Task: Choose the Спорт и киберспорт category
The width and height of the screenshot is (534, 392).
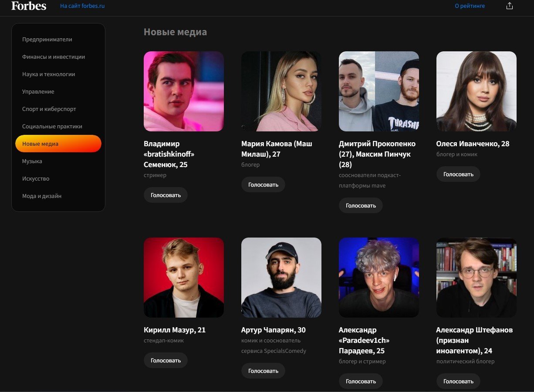Action: pos(58,109)
